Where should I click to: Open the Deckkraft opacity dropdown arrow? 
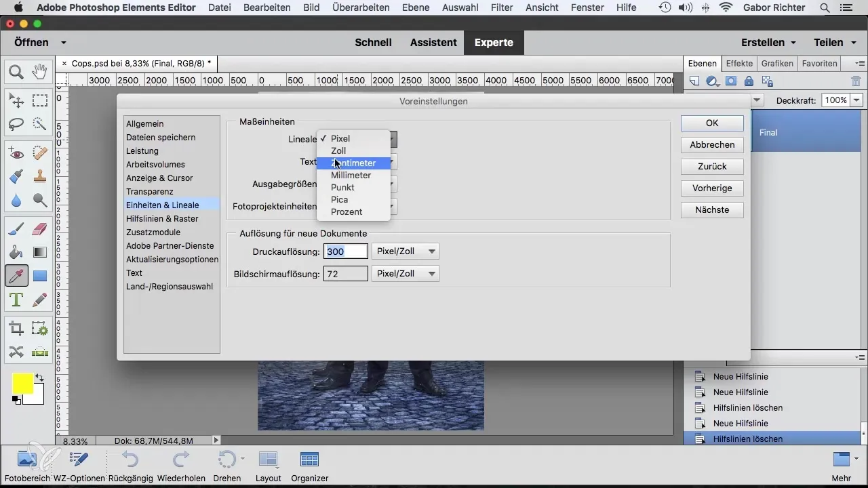[x=856, y=100]
